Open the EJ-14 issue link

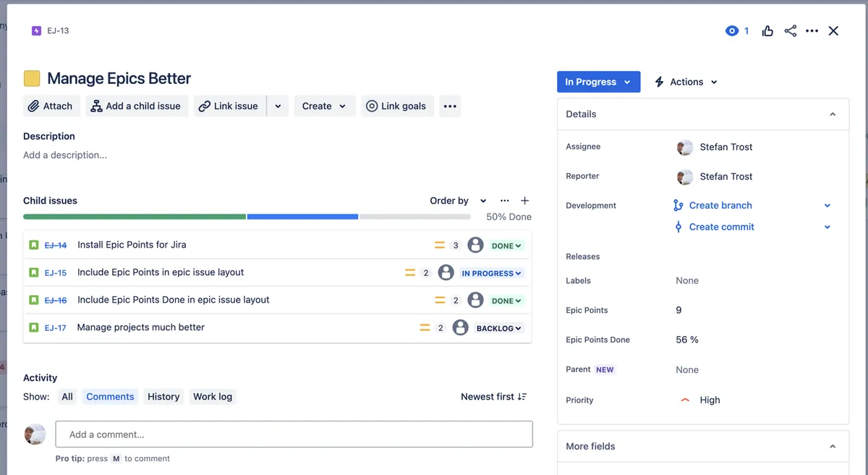tap(56, 245)
